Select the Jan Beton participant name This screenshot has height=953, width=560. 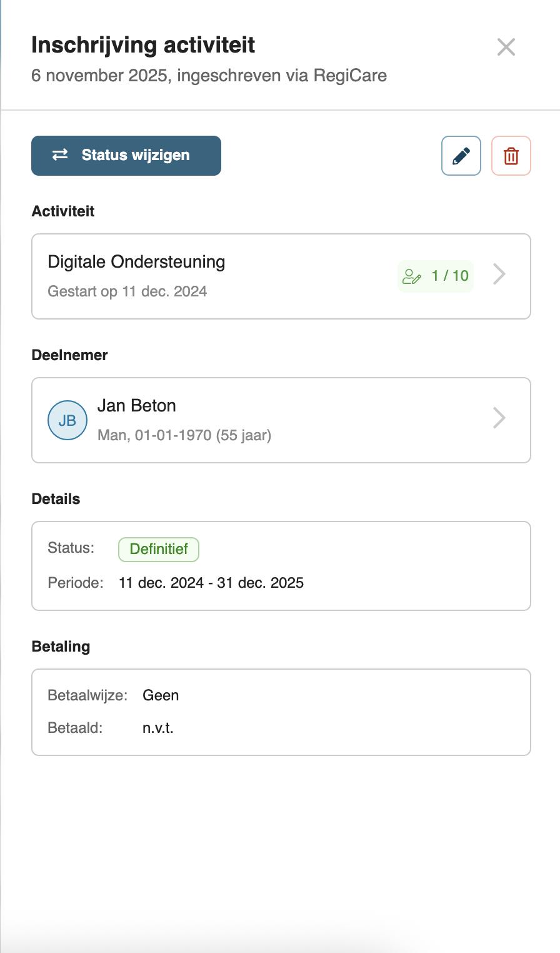(136, 406)
